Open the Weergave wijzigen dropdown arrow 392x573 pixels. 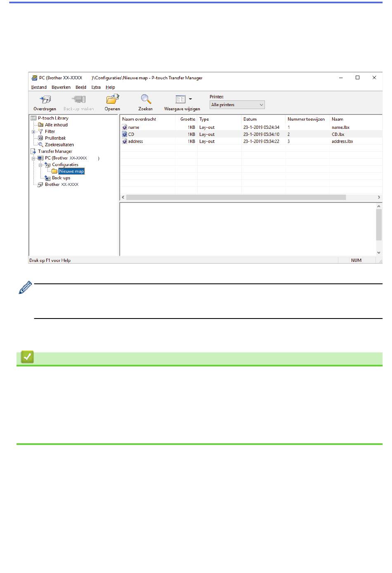pyautogui.click(x=190, y=99)
